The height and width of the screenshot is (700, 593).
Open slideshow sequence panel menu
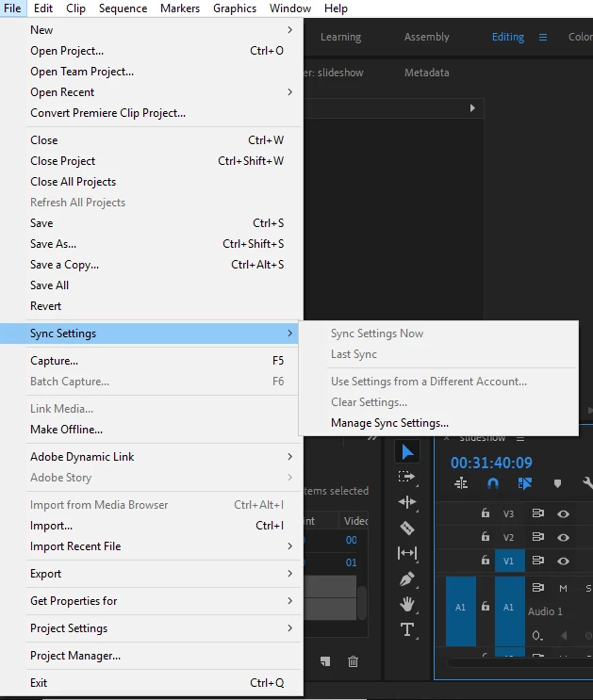coord(520,439)
